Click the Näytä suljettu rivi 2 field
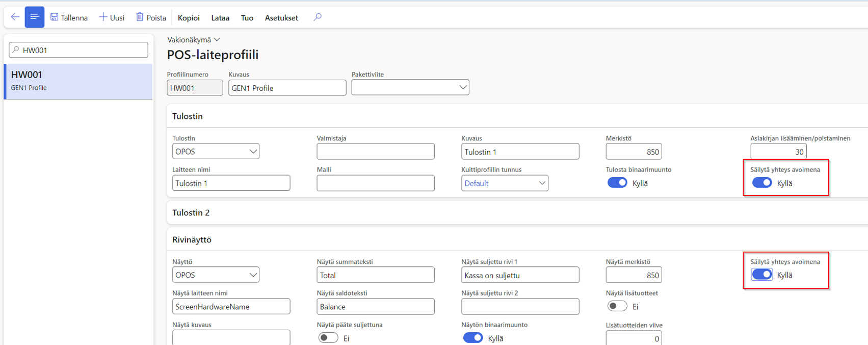 (520, 307)
